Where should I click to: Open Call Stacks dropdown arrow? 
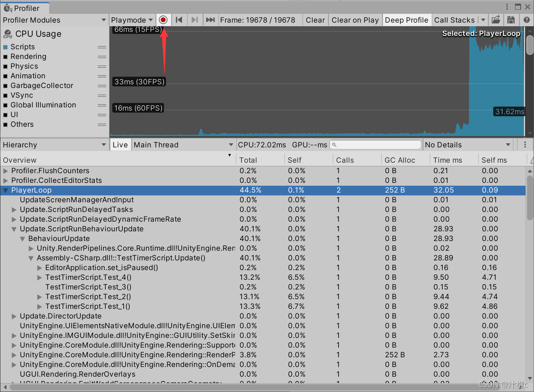(x=483, y=20)
